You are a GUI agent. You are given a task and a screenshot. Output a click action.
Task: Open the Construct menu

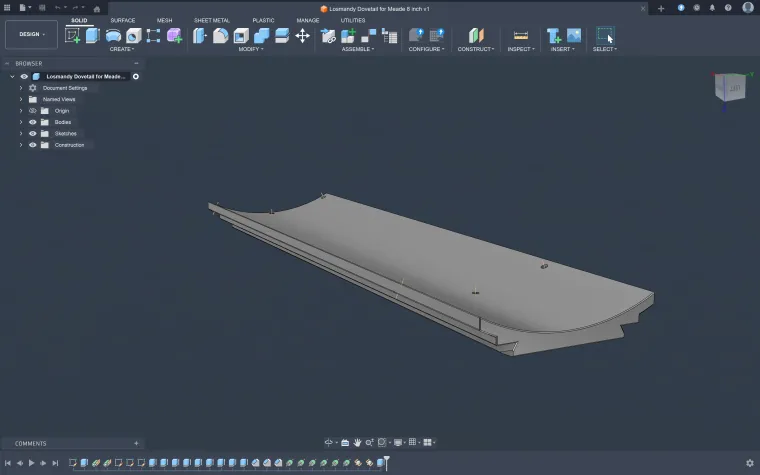(475, 49)
